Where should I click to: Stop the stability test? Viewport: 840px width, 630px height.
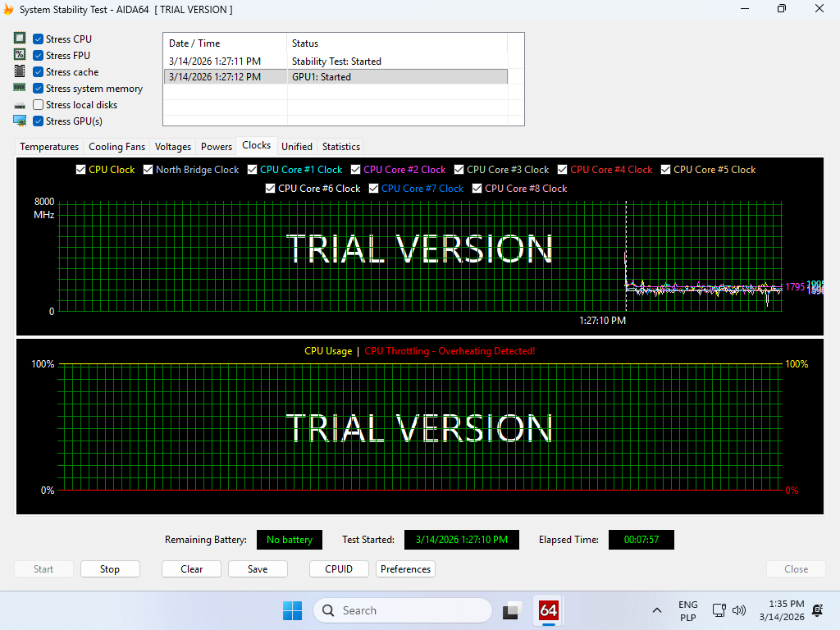[x=110, y=569]
